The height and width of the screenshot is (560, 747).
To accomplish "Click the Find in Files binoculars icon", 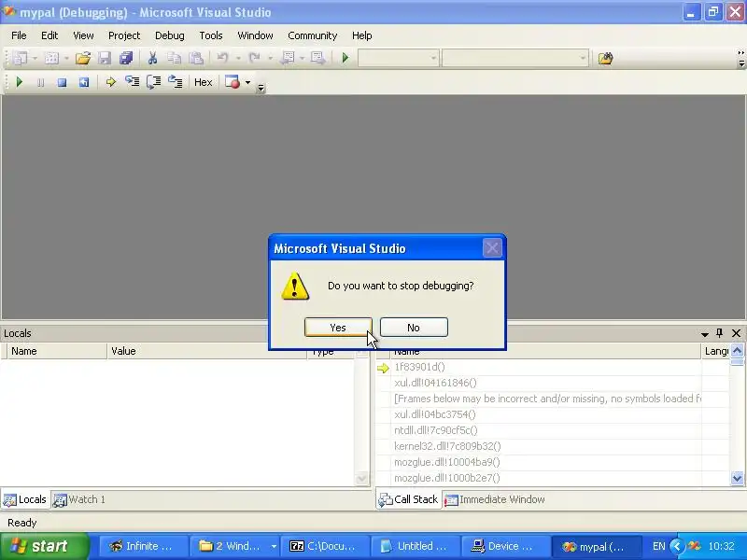I will (x=605, y=58).
